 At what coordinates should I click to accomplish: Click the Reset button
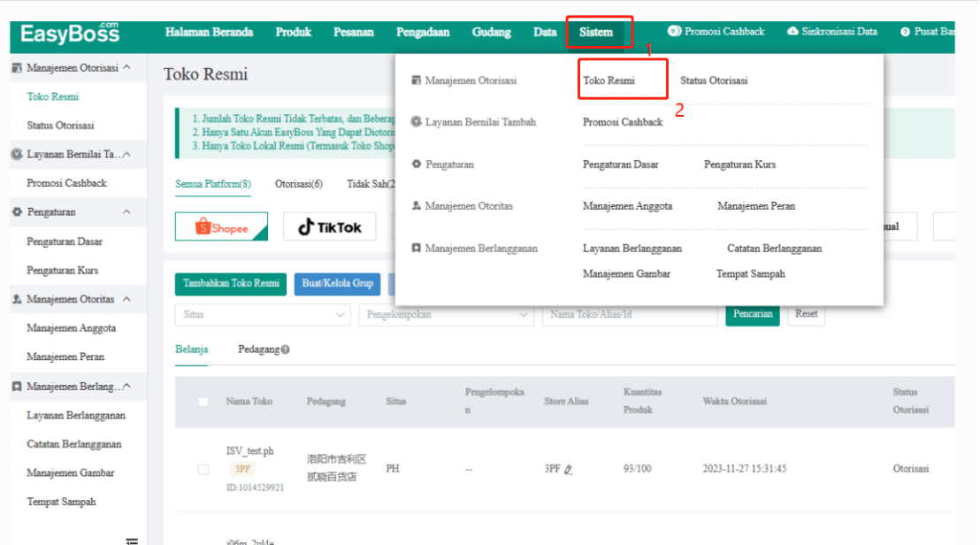click(807, 314)
